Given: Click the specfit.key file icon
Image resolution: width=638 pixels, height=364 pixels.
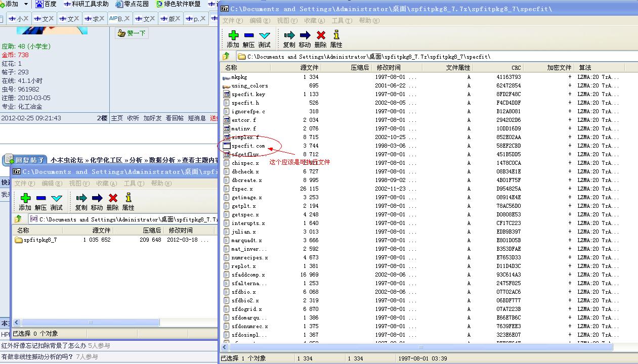Looking at the screenshot, I should click(227, 95).
